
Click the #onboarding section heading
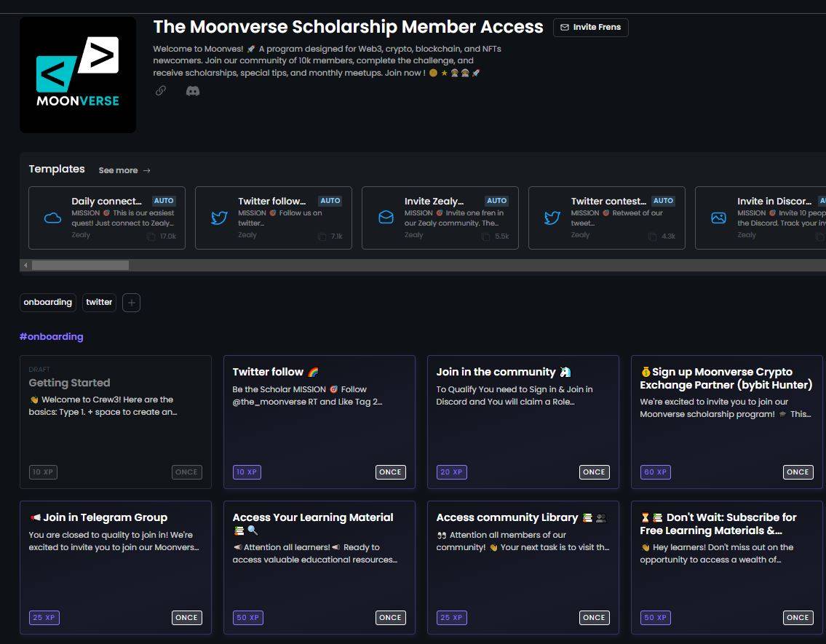51,336
